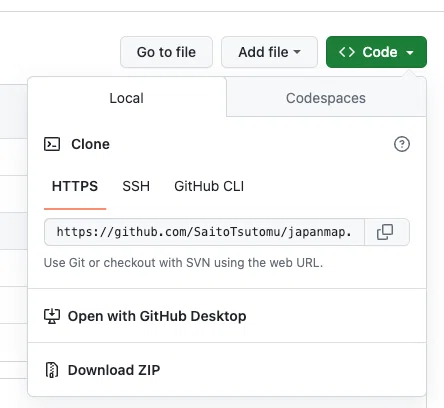
Task: Click the angle brackets icon on the Code button
Action: click(x=347, y=52)
